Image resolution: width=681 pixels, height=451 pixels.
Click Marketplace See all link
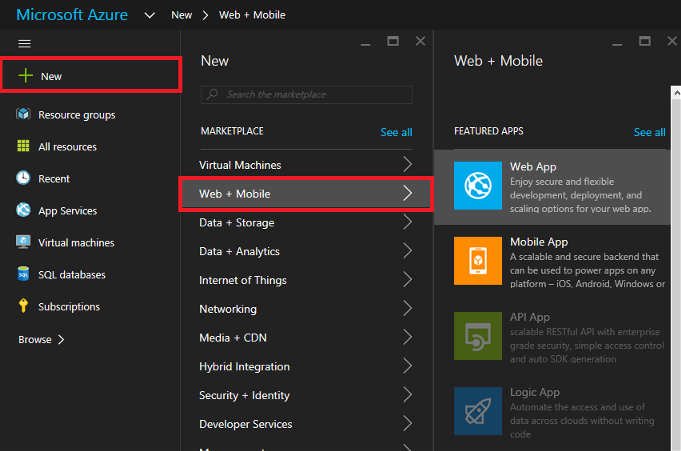click(x=396, y=132)
